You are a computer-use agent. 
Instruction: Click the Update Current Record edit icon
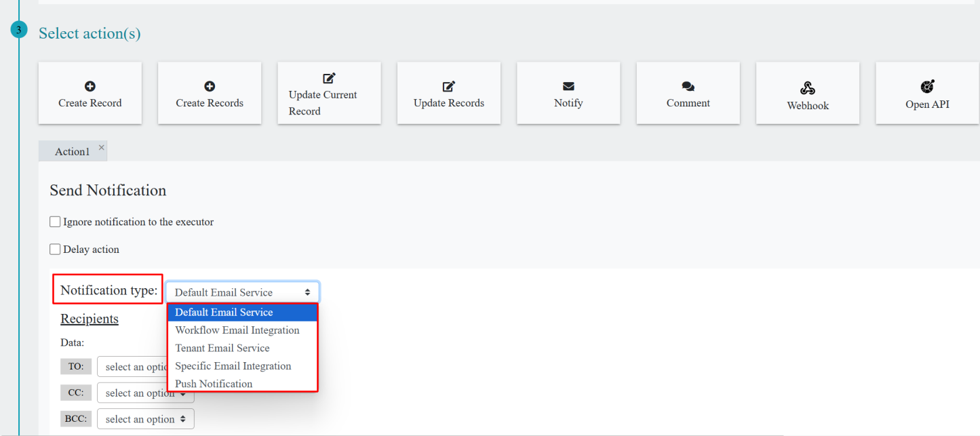point(329,78)
